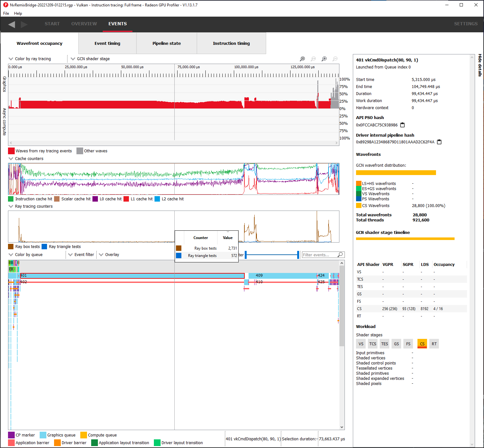Select barrier event 402 in the timeline
Screen dimensions: 484x448
(132, 282)
